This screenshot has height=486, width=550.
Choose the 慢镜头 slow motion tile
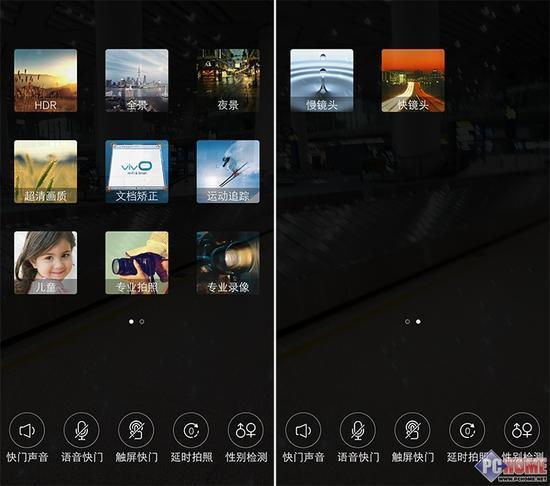click(322, 81)
